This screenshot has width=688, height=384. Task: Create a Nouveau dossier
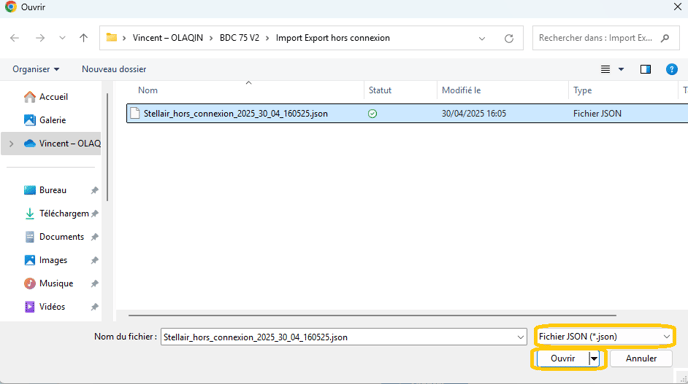click(114, 69)
